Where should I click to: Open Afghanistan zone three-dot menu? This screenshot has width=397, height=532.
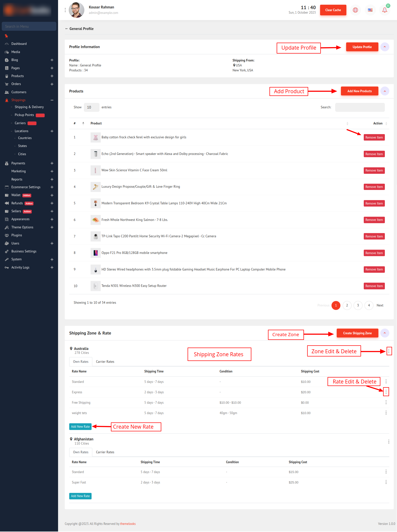[389, 442]
